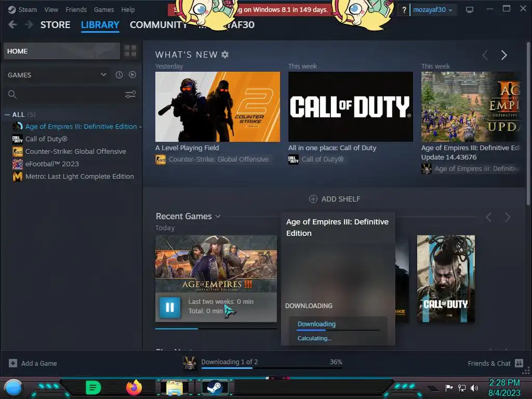Viewport: 532px width, 399px height.
Task: Click the bottom download progress bar
Action: coord(272,368)
